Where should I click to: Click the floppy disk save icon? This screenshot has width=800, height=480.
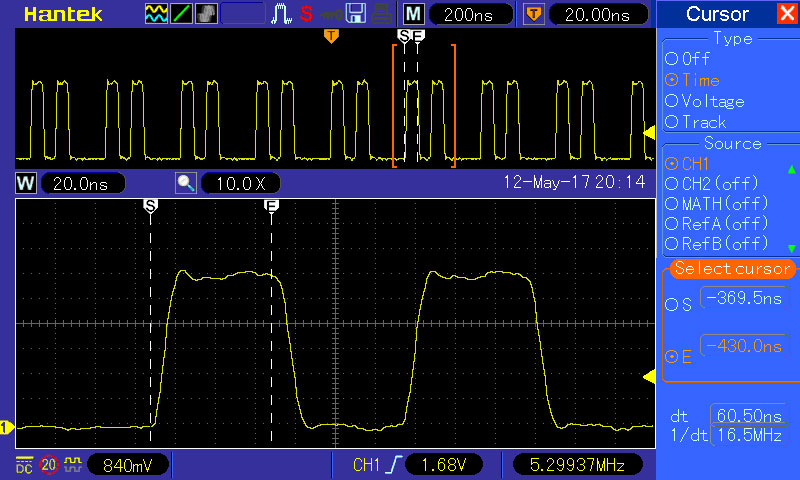click(356, 14)
